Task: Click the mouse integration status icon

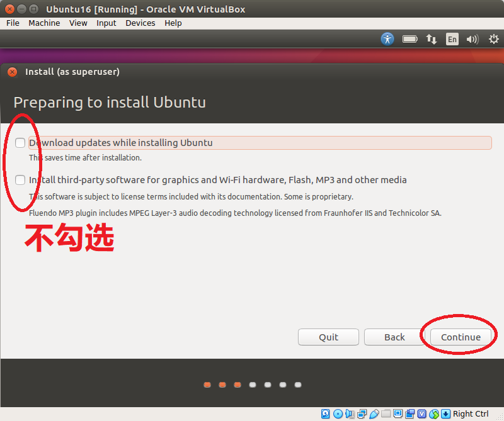Action: tap(433, 413)
